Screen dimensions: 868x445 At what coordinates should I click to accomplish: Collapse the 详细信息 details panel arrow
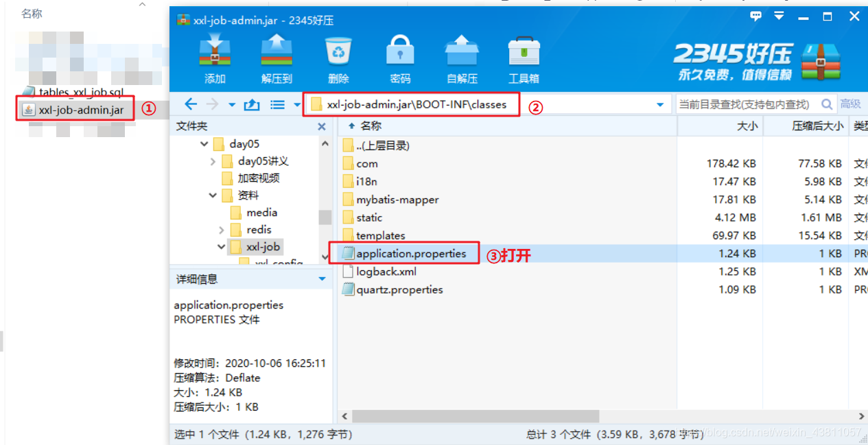point(322,280)
